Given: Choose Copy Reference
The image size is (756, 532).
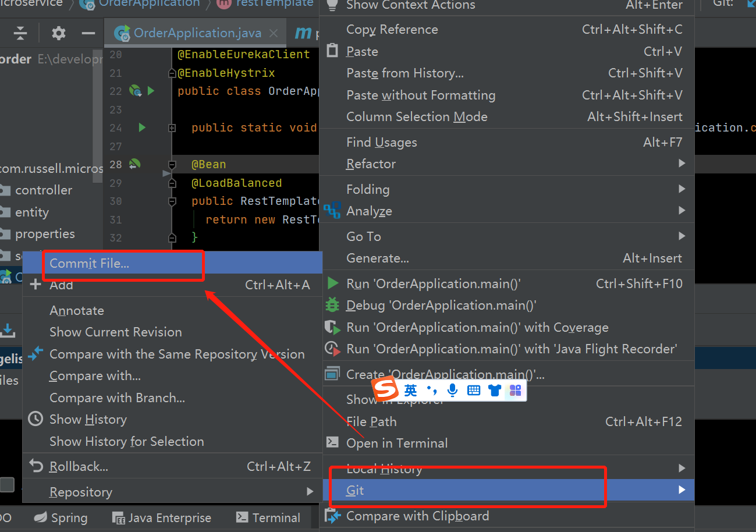Looking at the screenshot, I should tap(509, 29).
